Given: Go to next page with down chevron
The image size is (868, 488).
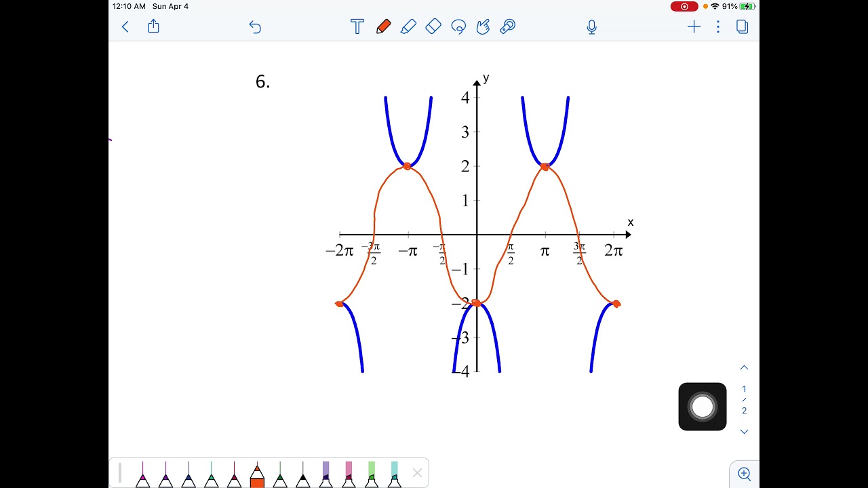Looking at the screenshot, I should 744,432.
